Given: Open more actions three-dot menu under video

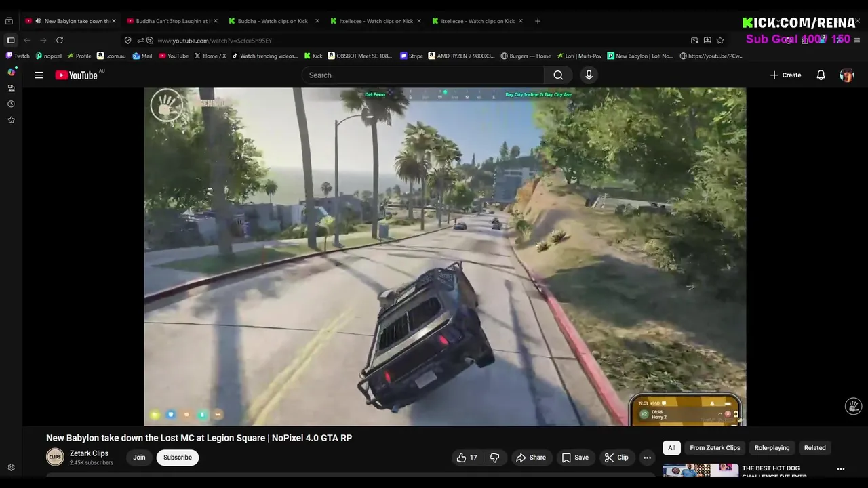Looking at the screenshot, I should pyautogui.click(x=647, y=457).
